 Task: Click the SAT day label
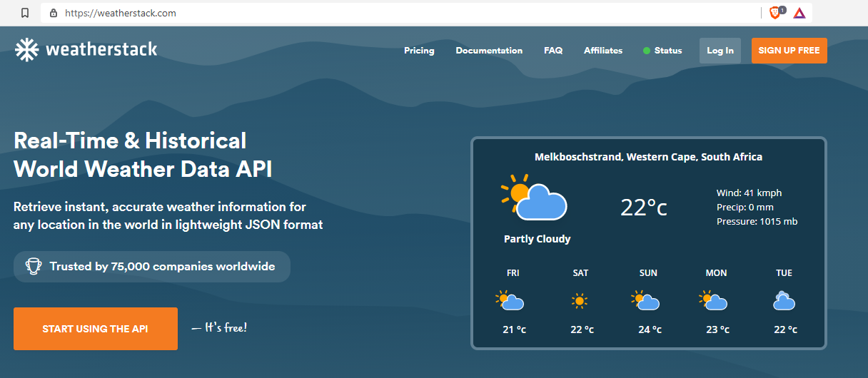pos(580,273)
